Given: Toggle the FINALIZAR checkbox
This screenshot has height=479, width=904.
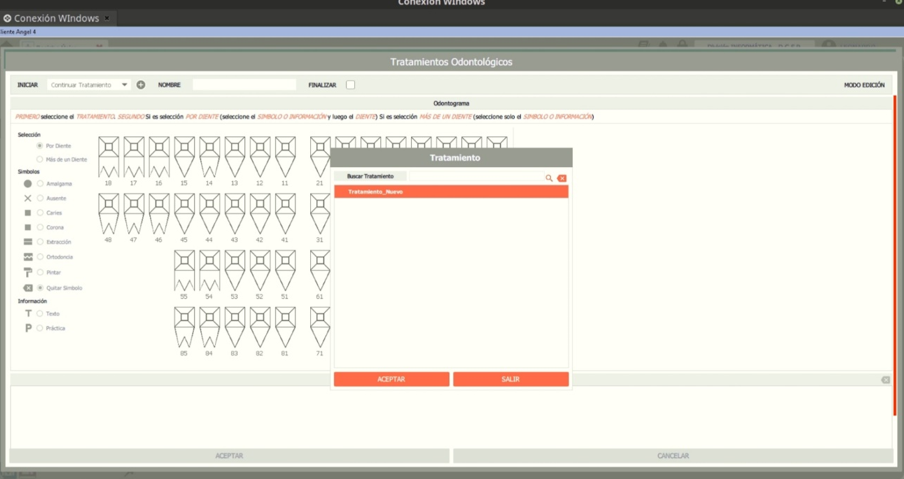Looking at the screenshot, I should (350, 85).
